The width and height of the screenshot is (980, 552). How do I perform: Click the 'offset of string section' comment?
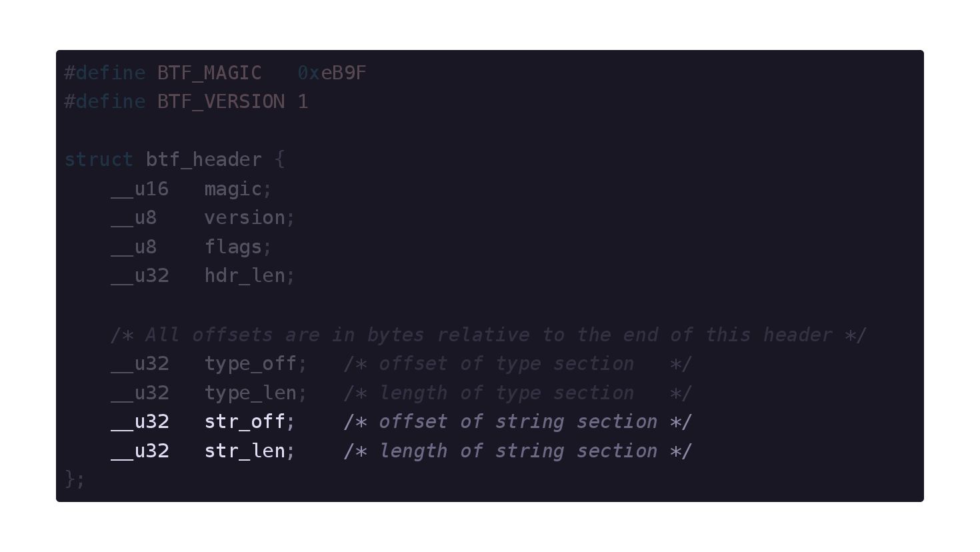[x=518, y=422]
